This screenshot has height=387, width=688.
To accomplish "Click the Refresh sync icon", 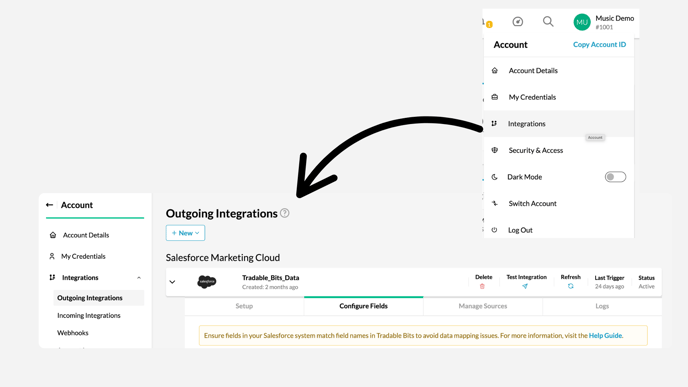I will click(570, 286).
